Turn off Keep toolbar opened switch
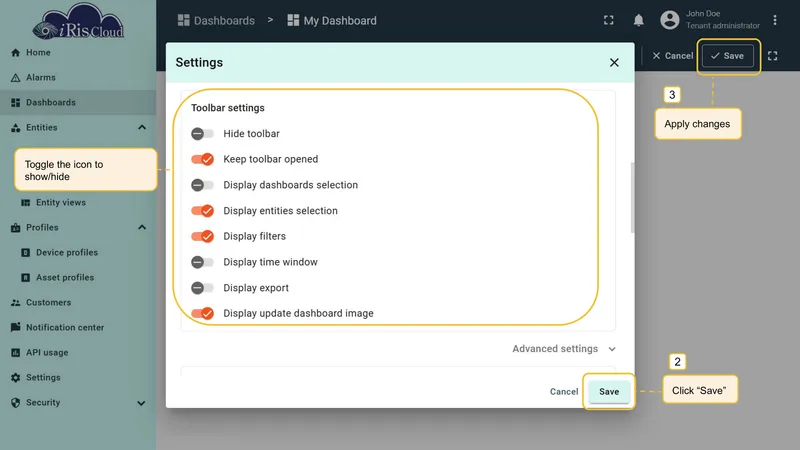Screen dimensions: 800x450 pyautogui.click(x=202, y=159)
